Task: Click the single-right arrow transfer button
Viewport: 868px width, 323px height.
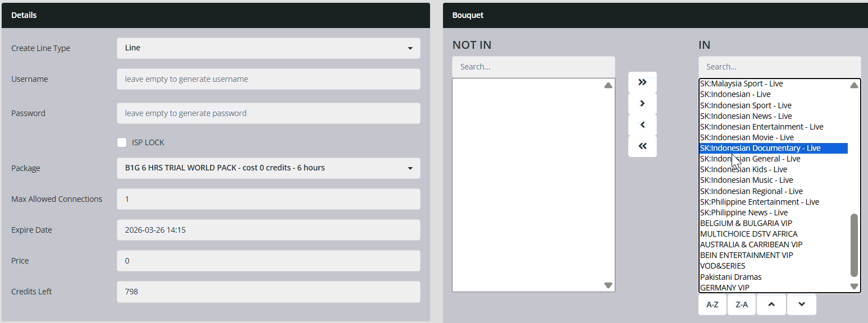Action: coord(642,103)
